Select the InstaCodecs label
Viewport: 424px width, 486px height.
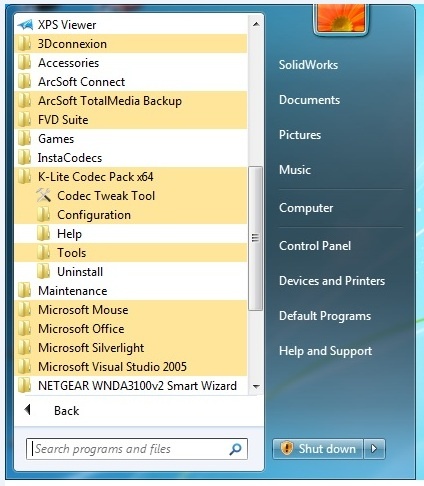70,158
